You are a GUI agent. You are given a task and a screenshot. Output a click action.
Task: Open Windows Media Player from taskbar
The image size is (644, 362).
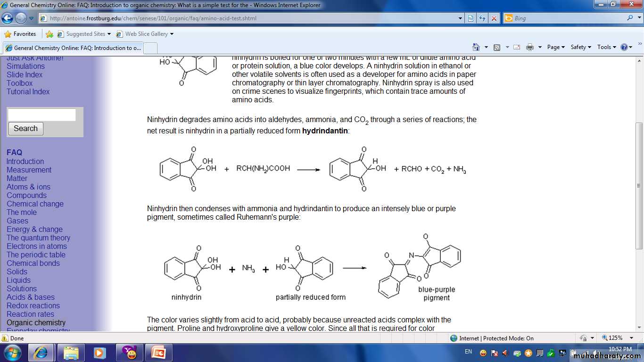point(99,353)
